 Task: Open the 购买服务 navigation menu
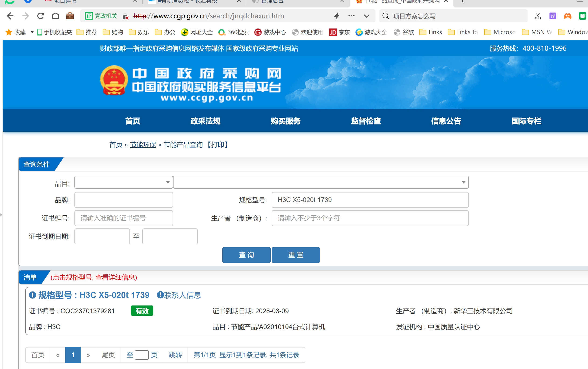(x=285, y=121)
